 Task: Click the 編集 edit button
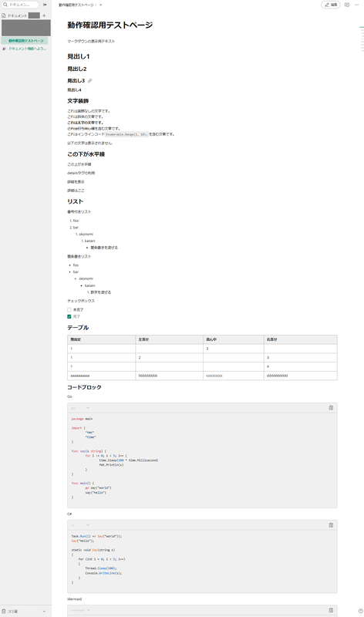(x=331, y=5)
